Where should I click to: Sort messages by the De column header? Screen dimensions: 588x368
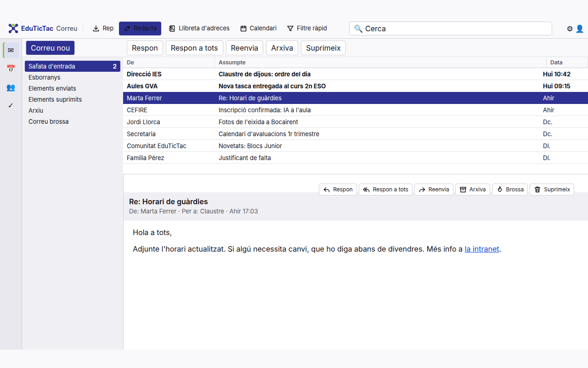(x=169, y=63)
